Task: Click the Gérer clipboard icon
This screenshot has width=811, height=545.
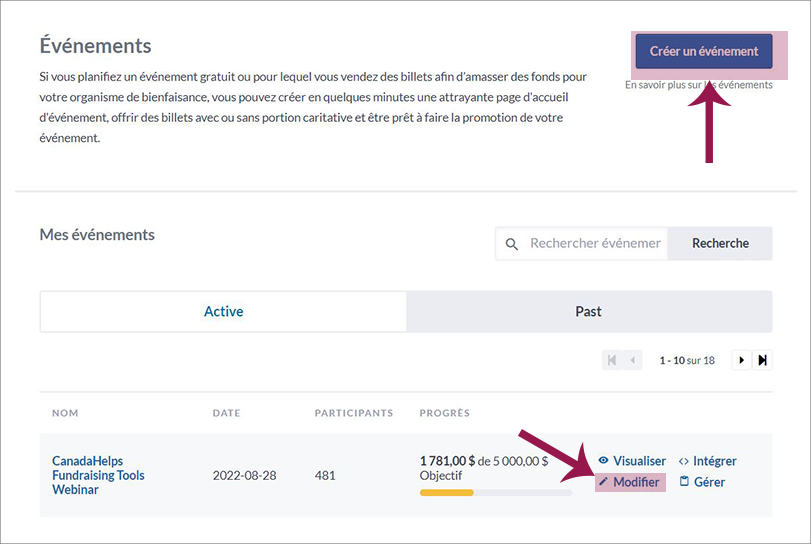Action: 684,482
